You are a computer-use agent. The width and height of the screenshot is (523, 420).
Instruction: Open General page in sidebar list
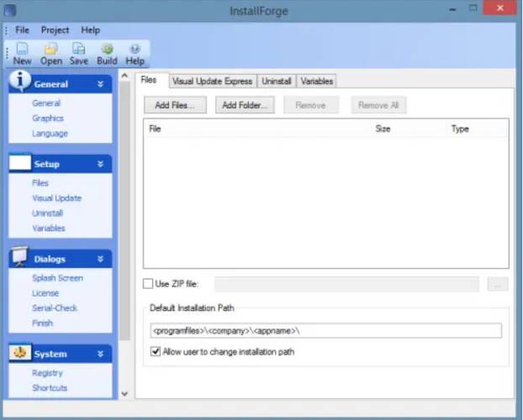pos(46,103)
